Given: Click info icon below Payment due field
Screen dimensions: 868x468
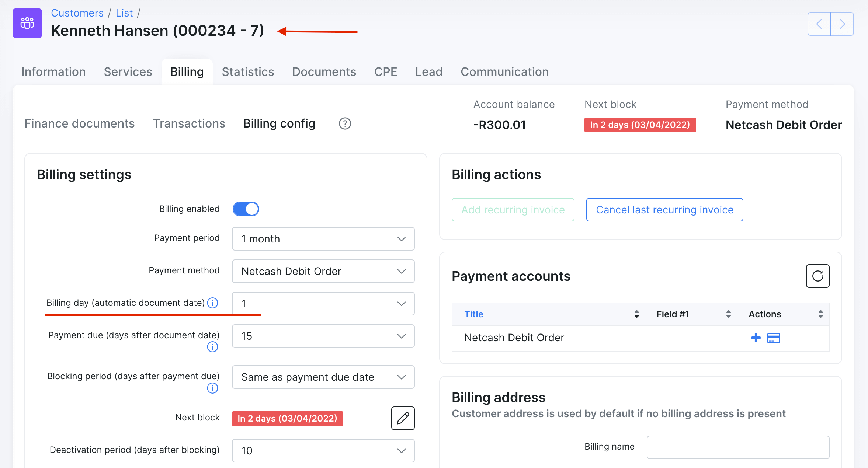Looking at the screenshot, I should tap(213, 347).
